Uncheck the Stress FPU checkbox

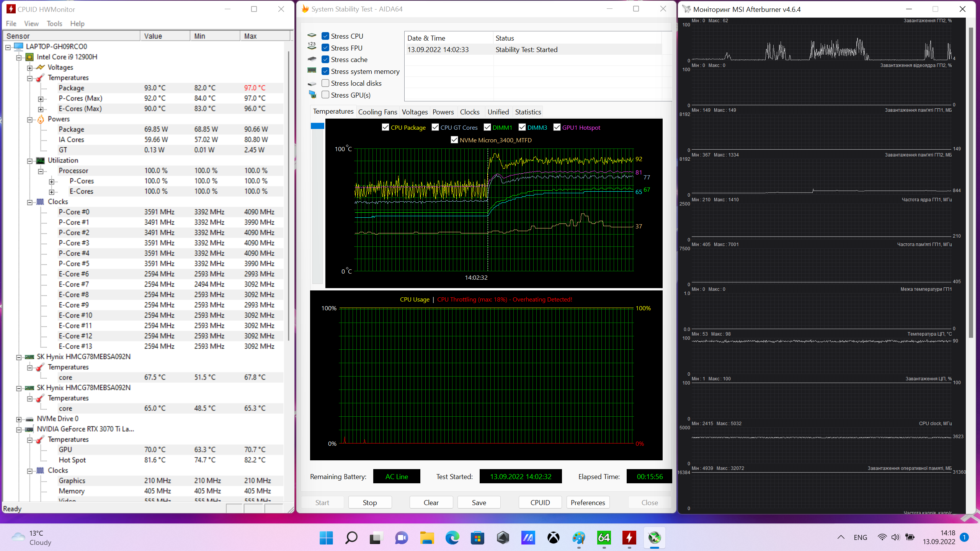coord(325,48)
